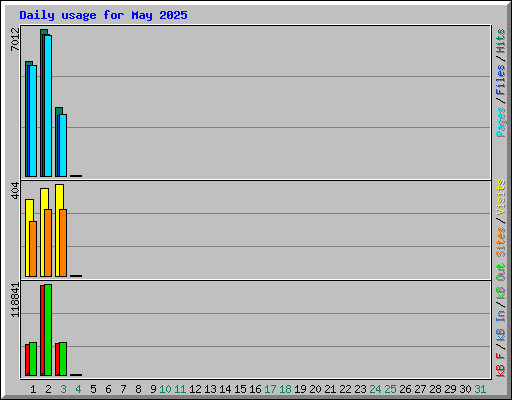The width and height of the screenshot is (512, 400).
Task: Click day label 14 on the axis
Action: pyautogui.click(x=225, y=389)
